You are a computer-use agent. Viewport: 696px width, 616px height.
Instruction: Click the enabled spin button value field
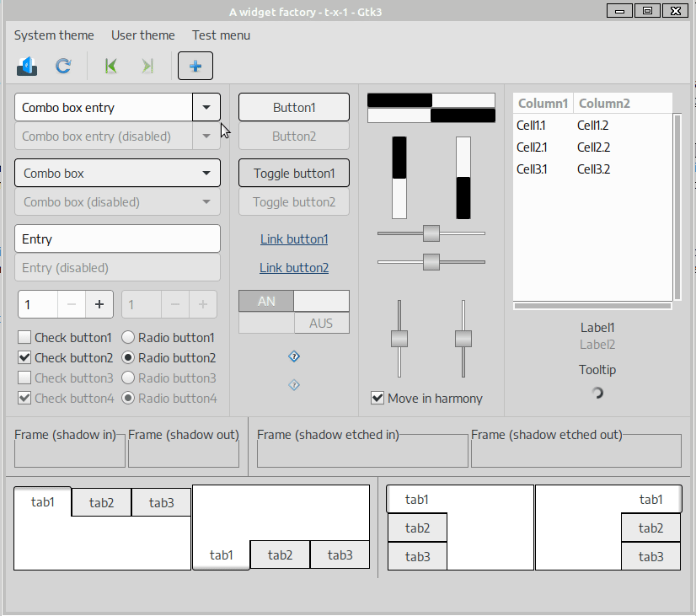[x=38, y=304]
